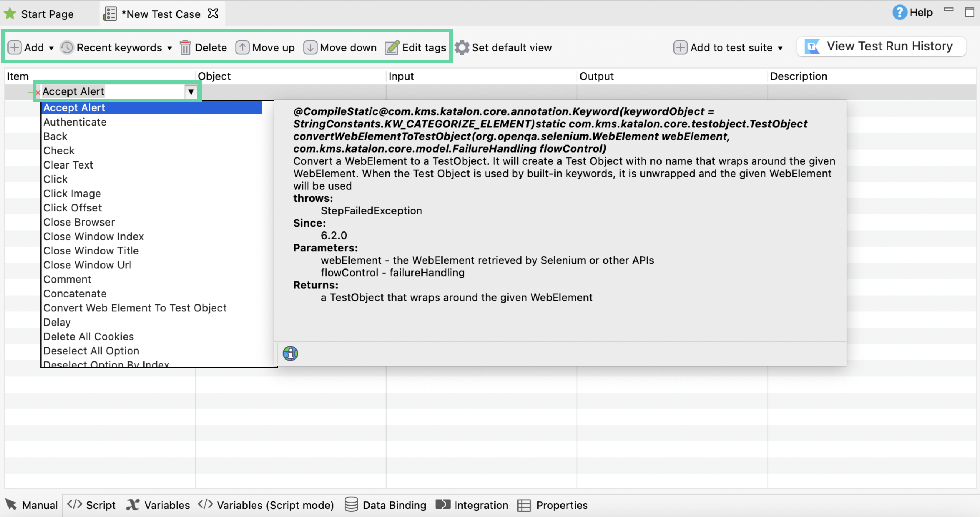The width and height of the screenshot is (980, 517).
Task: Click the View Test Run History icon
Action: [812, 46]
